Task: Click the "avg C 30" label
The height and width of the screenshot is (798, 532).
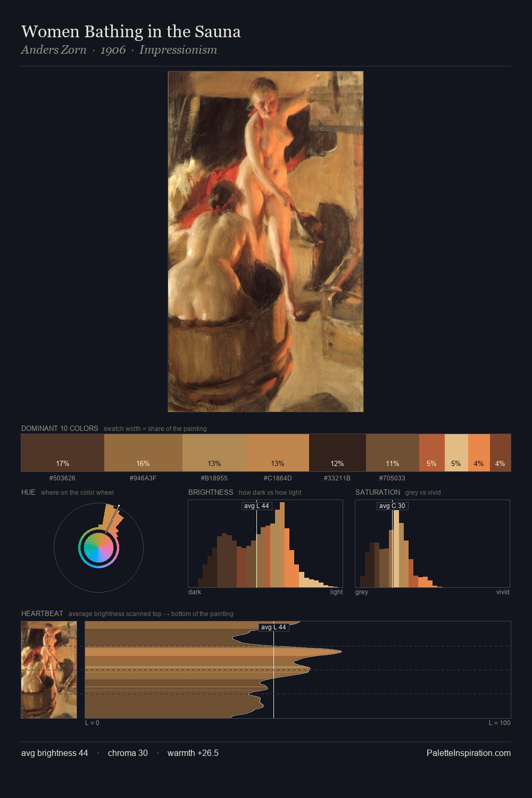Action: point(392,506)
